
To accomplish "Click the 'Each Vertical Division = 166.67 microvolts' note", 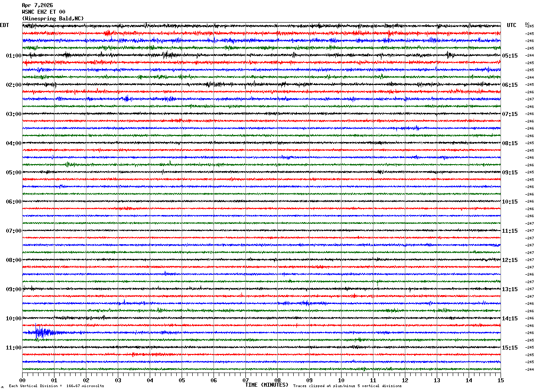I will [x=56, y=386].
